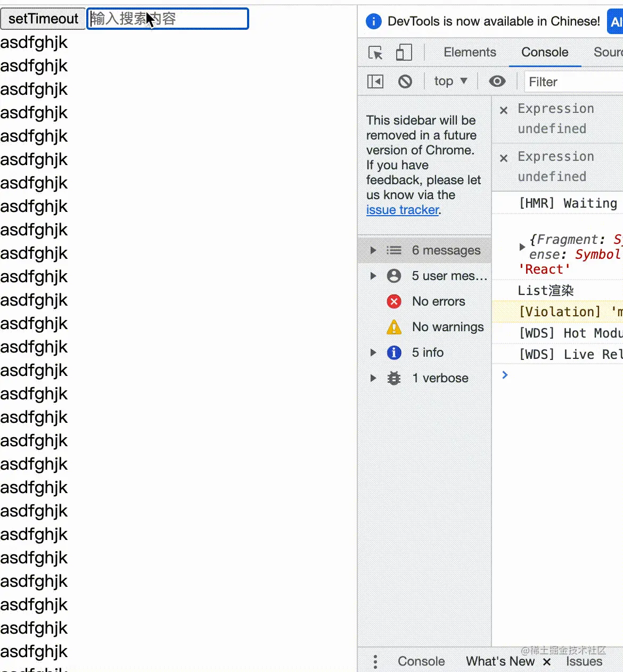Hide the console sidebar
The image size is (623, 672).
375,81
